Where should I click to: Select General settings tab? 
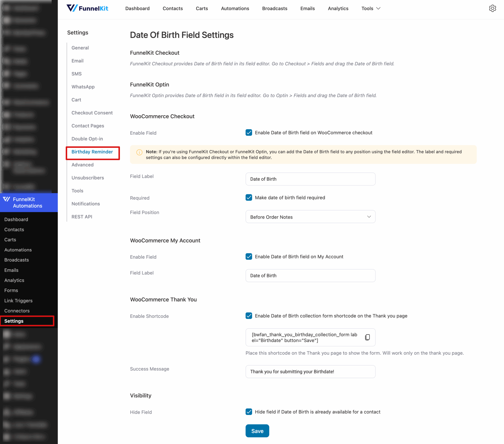pyautogui.click(x=80, y=48)
